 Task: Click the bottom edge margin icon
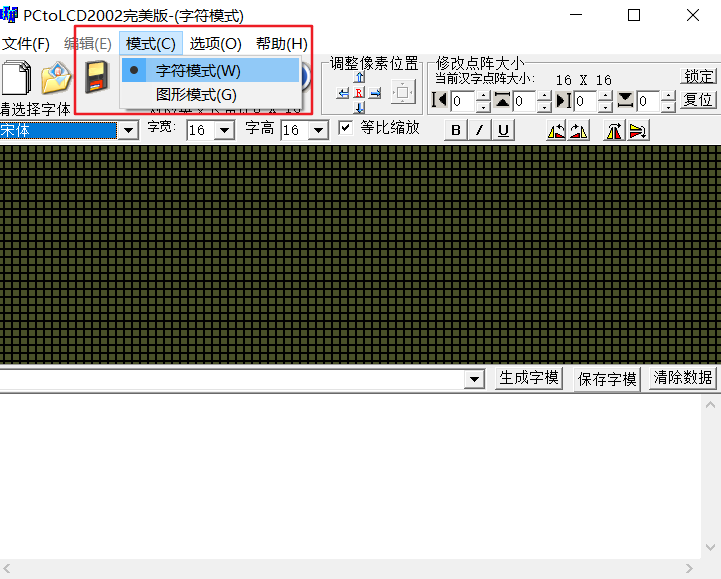pyautogui.click(x=625, y=100)
